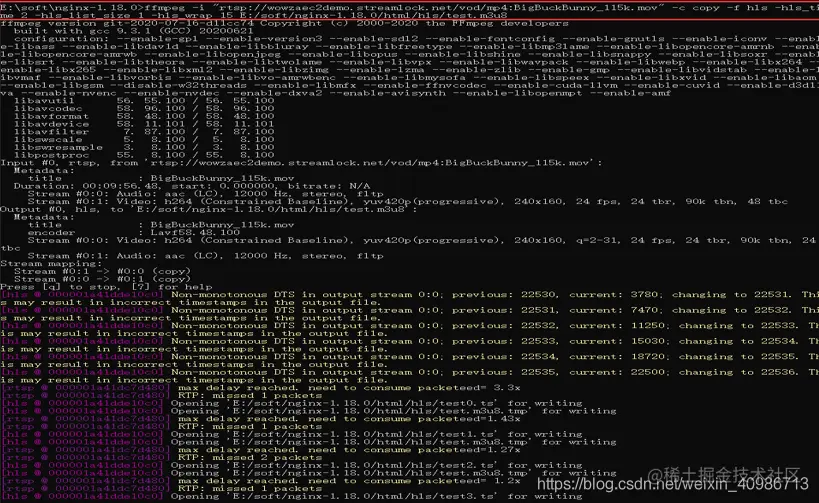
Task: Click output 'Stream #0:1: Audio: aac' line
Action: tap(205, 256)
